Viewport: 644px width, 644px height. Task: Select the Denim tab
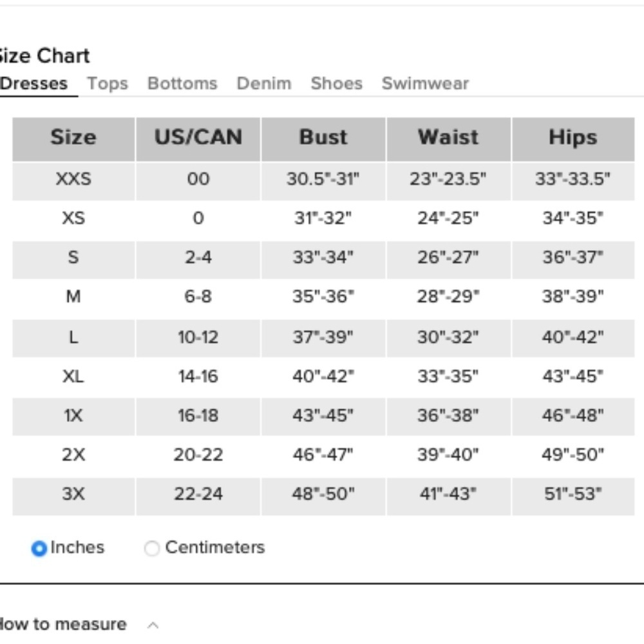tap(264, 84)
